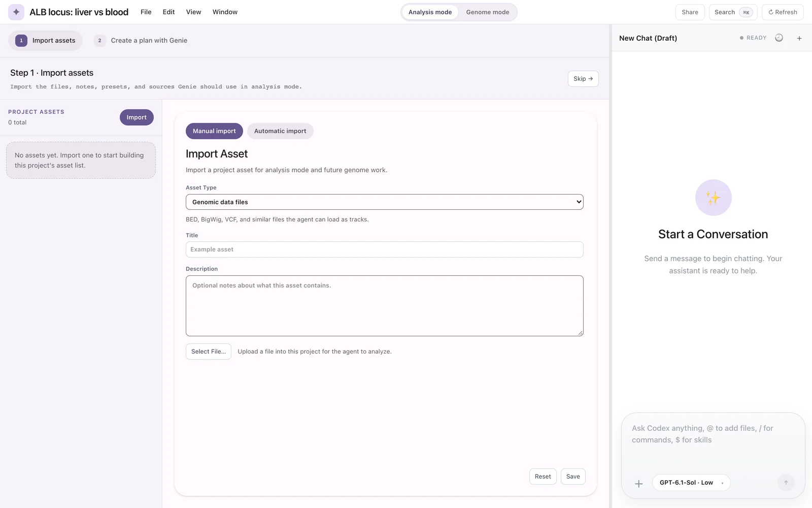Click the New Chat (Draft) title
812x508 pixels.
pos(648,38)
